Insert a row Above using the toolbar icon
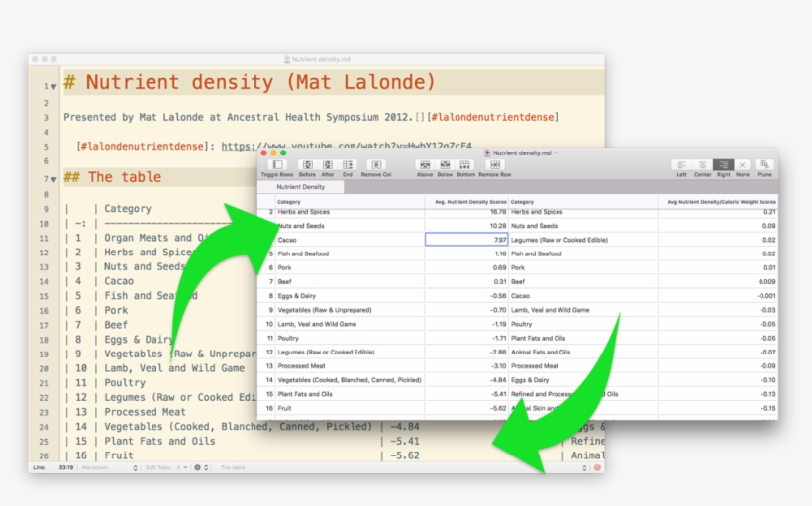 (x=425, y=164)
